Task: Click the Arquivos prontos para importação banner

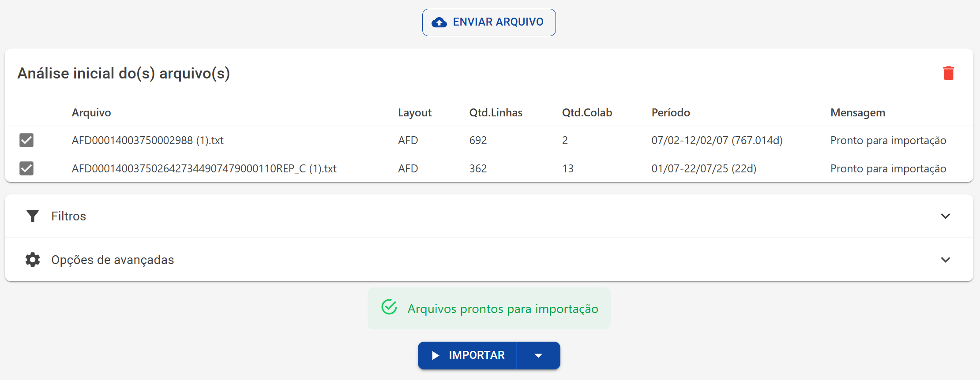Action: (x=489, y=308)
